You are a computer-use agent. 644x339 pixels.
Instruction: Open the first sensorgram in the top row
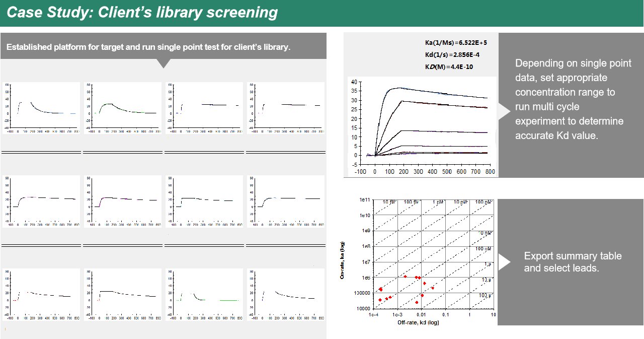41,108
